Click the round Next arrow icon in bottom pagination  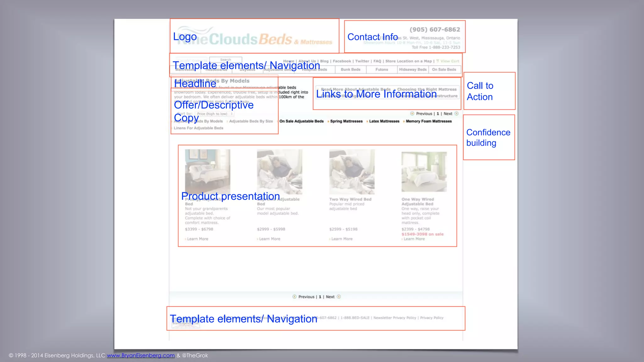point(339,297)
